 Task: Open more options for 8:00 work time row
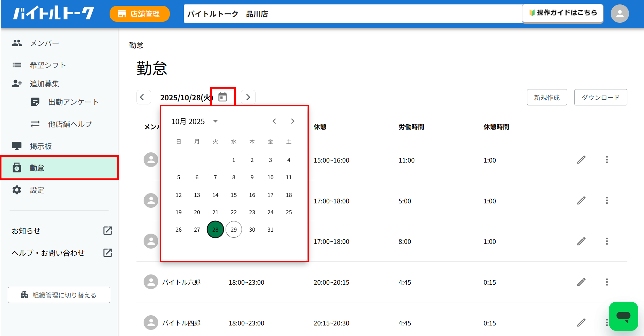tap(607, 241)
